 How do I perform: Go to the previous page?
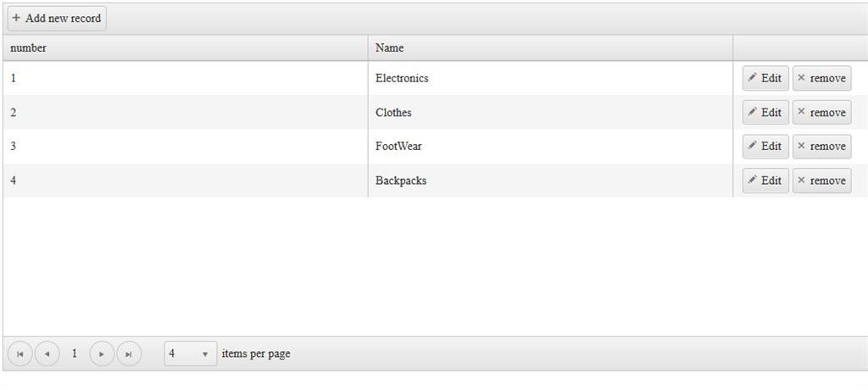coord(47,354)
